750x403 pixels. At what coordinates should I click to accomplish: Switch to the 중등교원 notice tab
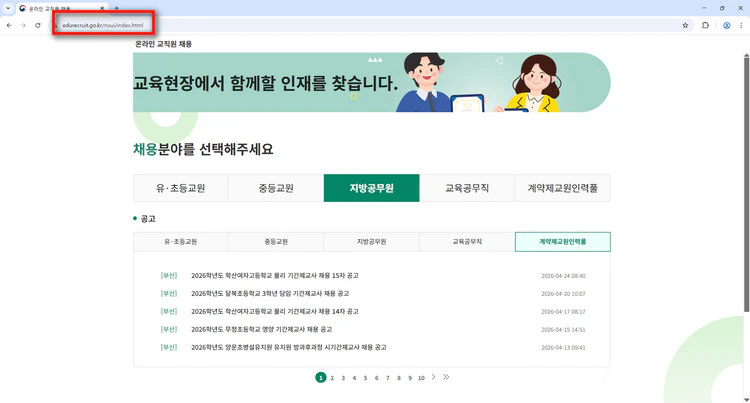[x=276, y=241]
